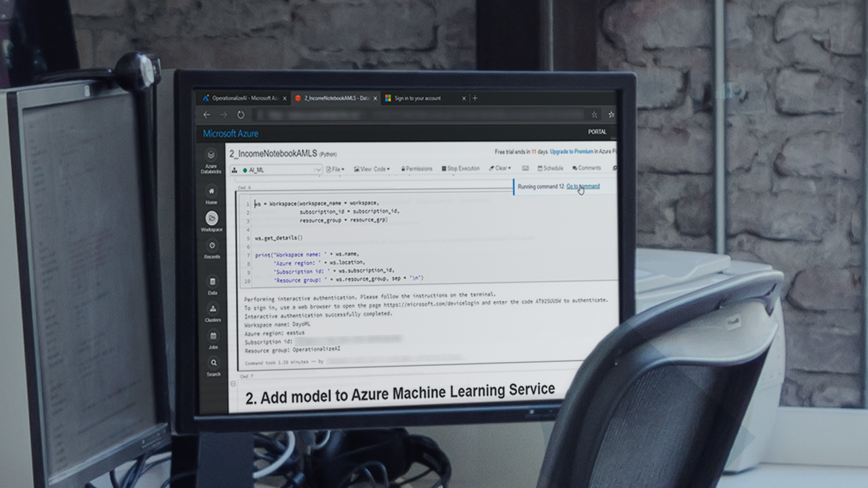Click the keyboard shortcuts icon in toolbar

[x=525, y=168]
